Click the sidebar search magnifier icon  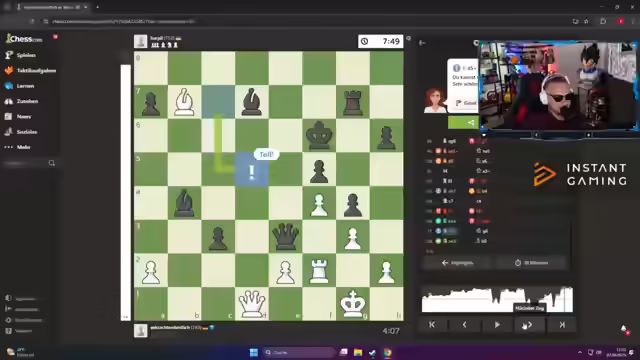(51, 163)
